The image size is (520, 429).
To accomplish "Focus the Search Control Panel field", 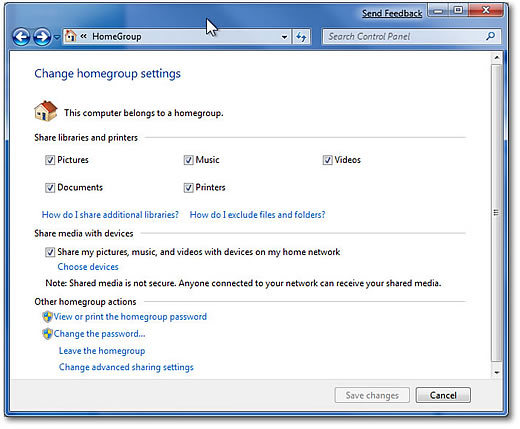I will 406,36.
